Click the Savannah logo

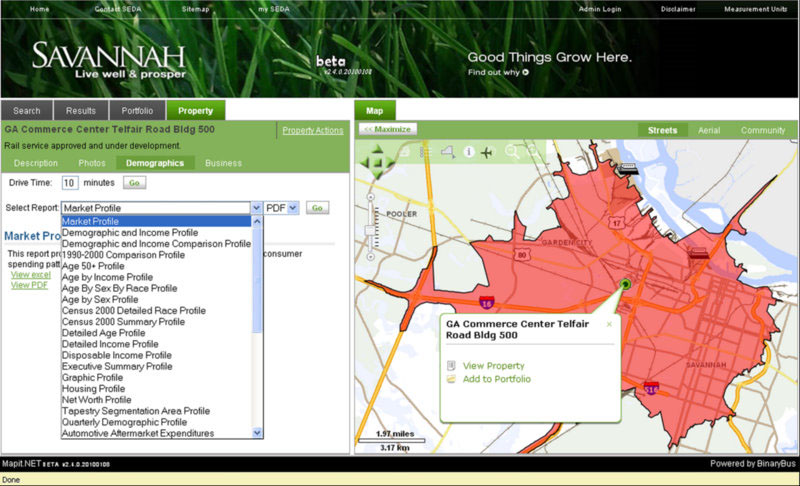pos(109,61)
